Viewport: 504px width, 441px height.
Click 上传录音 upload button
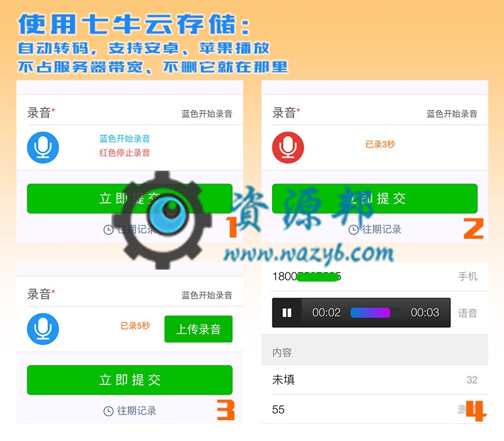198,329
